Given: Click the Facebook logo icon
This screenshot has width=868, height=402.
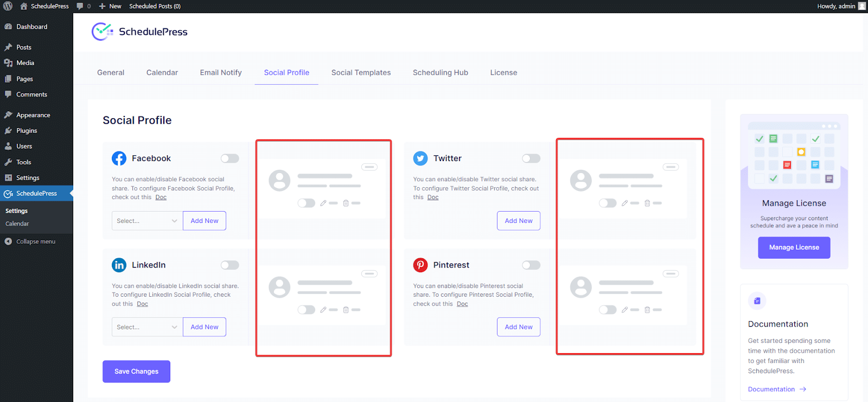Looking at the screenshot, I should (x=119, y=158).
